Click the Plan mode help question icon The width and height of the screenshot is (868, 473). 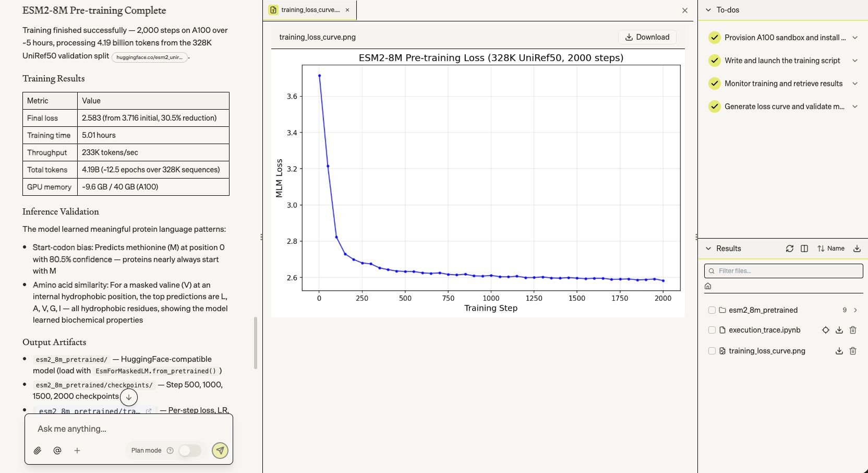pos(170,451)
